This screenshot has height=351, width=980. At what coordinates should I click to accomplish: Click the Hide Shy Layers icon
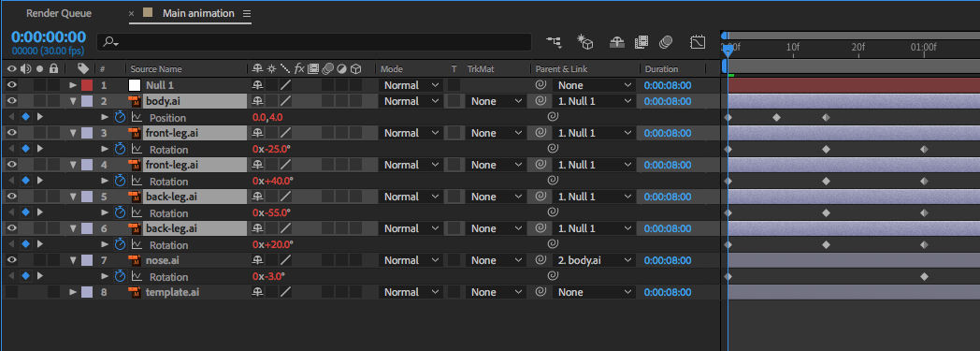(x=617, y=42)
